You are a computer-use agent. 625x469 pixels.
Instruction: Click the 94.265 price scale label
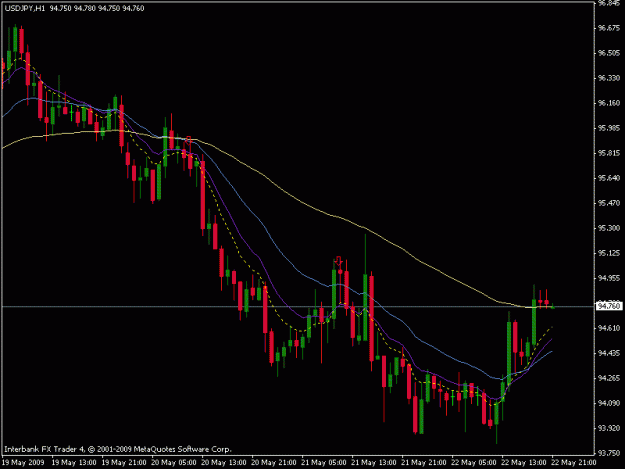pos(609,378)
